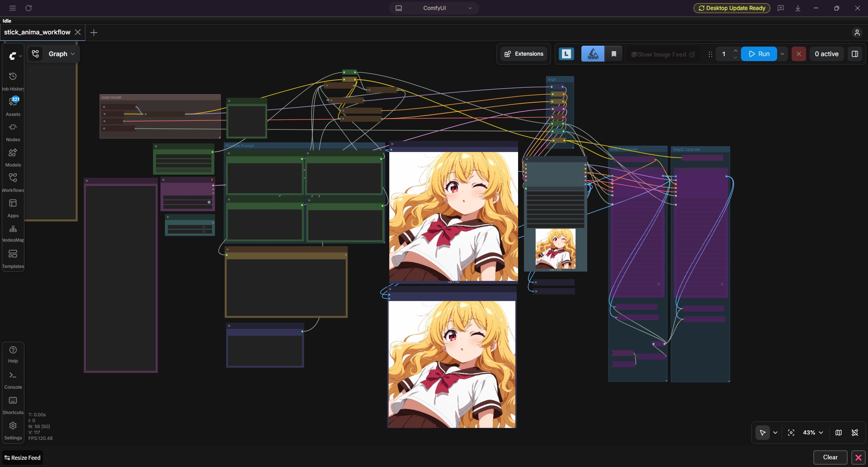
Task: Click the 0 active queue indicator
Action: tap(826, 54)
